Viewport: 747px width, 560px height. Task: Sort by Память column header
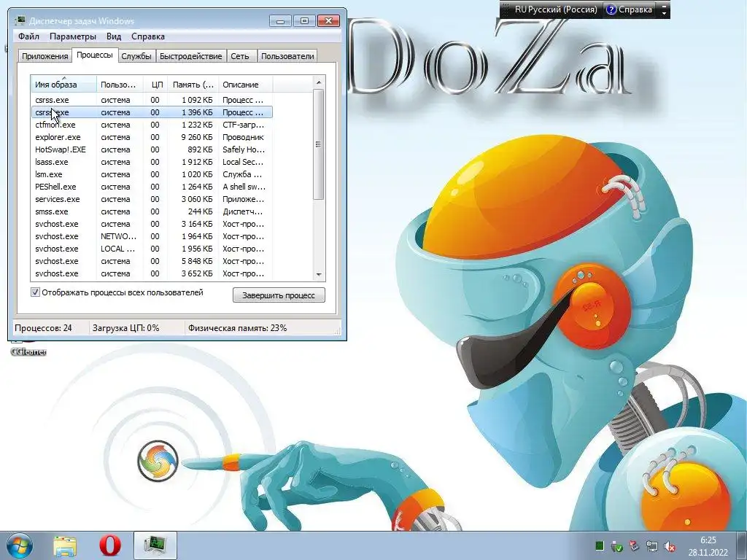pos(193,85)
